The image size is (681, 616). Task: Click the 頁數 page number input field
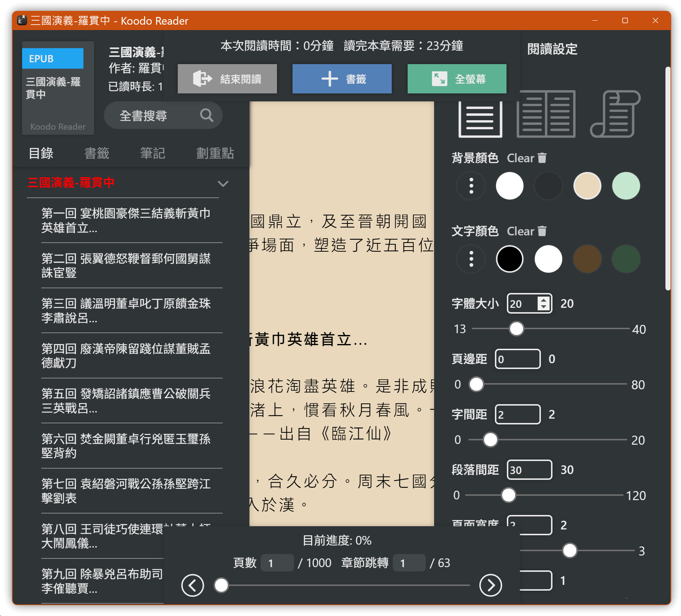(x=277, y=563)
